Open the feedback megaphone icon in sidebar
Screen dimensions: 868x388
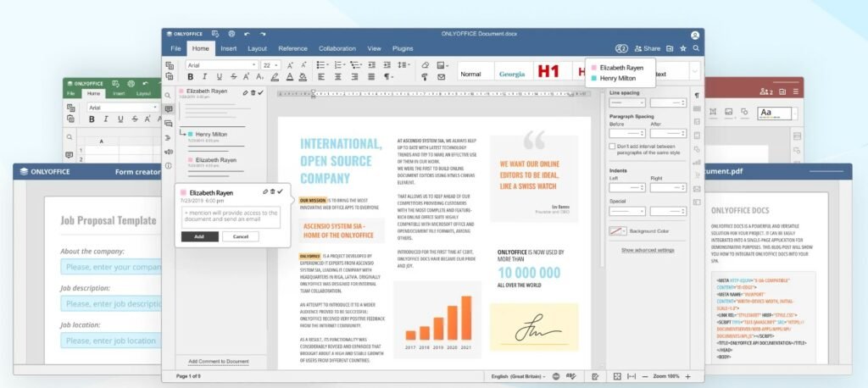169,152
